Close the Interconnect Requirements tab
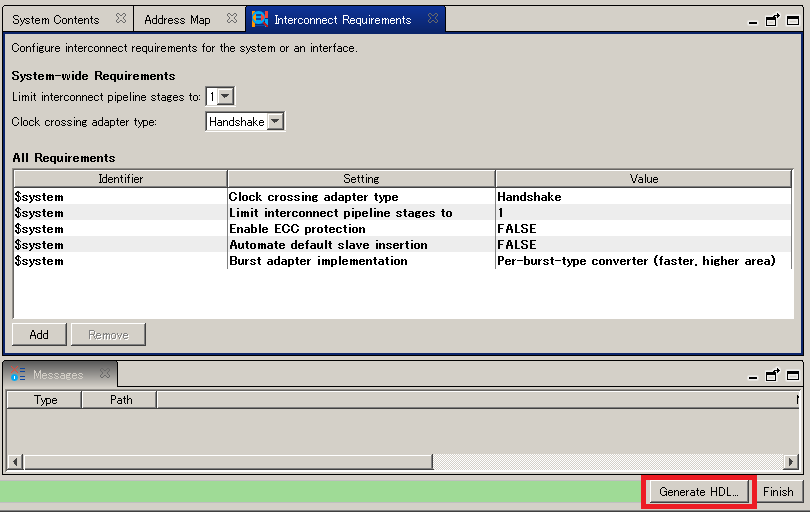 click(x=433, y=19)
